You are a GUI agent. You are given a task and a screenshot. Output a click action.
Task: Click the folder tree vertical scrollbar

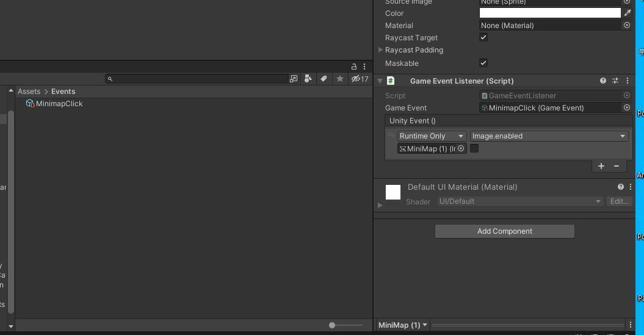pos(11,211)
